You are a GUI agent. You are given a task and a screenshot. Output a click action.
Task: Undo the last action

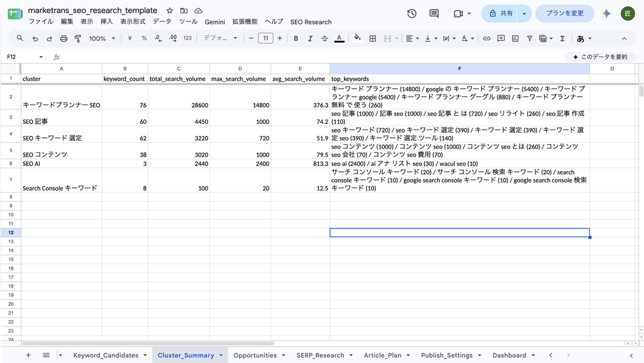point(35,38)
